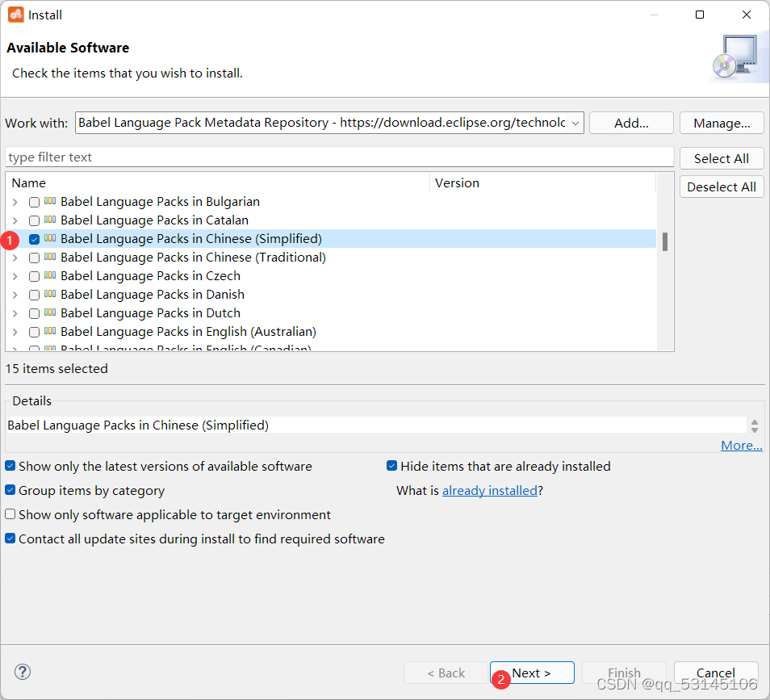Click the Name column header

pos(218,182)
